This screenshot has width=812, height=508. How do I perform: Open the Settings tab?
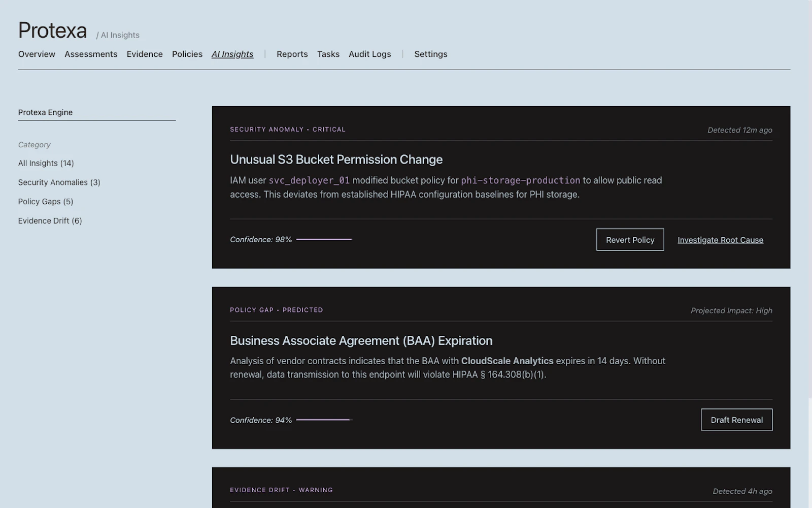(x=431, y=54)
